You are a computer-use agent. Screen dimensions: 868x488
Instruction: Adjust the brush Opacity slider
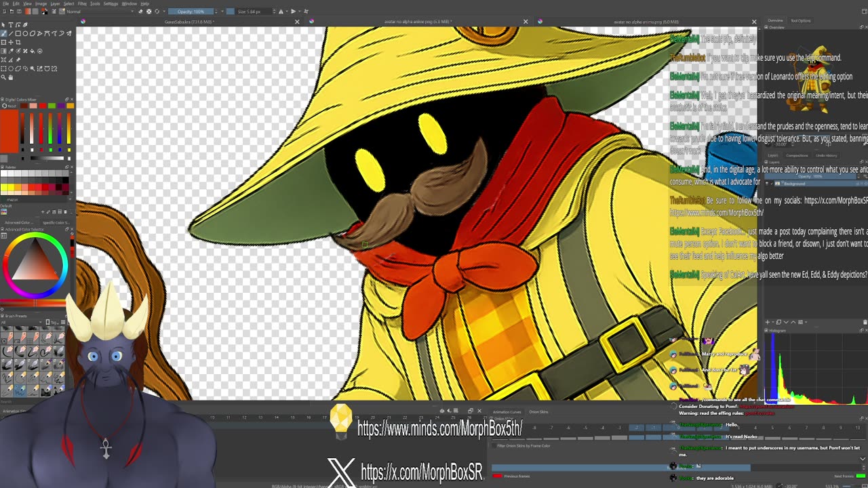point(191,12)
